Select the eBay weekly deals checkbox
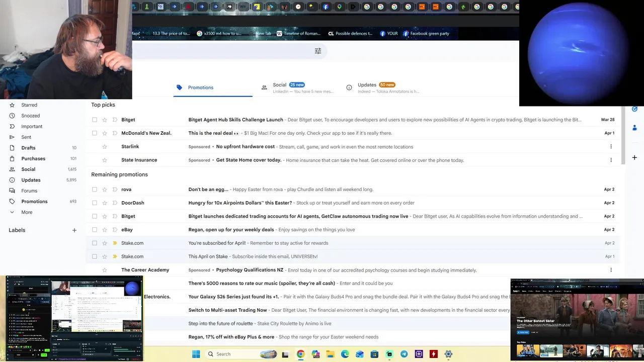This screenshot has width=644, height=362. click(95, 230)
